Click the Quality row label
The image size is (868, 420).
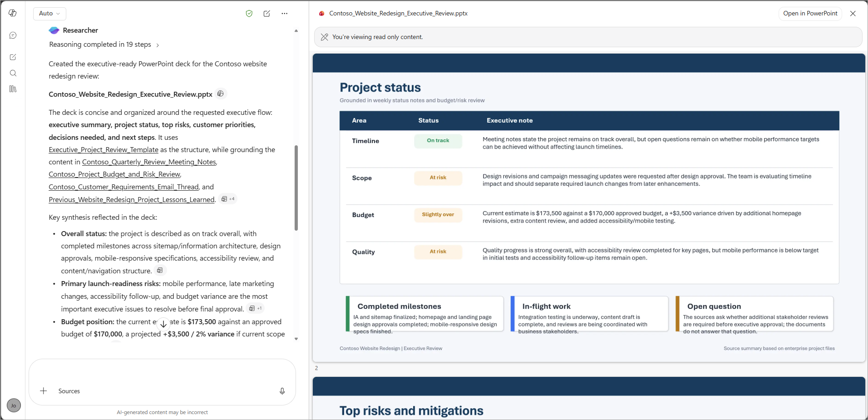point(364,252)
